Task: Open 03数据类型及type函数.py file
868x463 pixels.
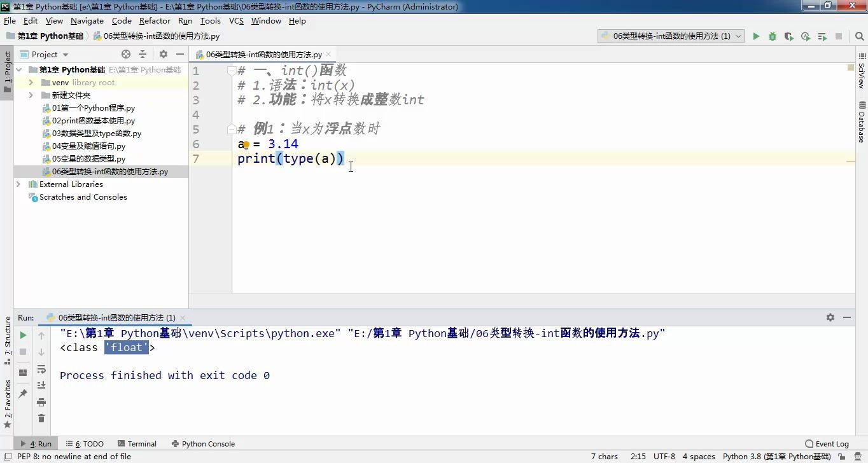Action: pos(96,134)
